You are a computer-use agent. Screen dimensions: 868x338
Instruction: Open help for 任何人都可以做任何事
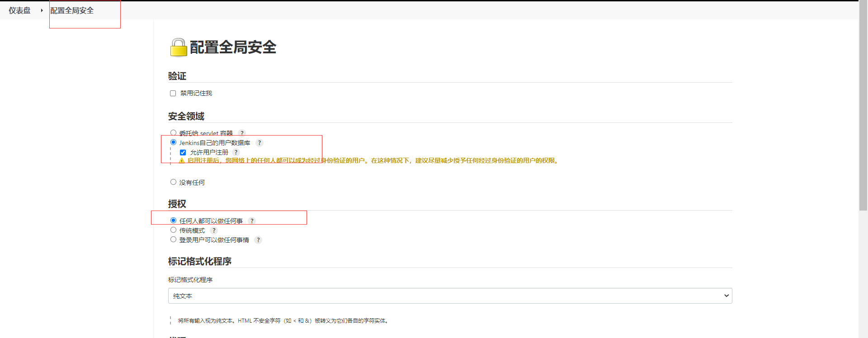[x=252, y=221]
